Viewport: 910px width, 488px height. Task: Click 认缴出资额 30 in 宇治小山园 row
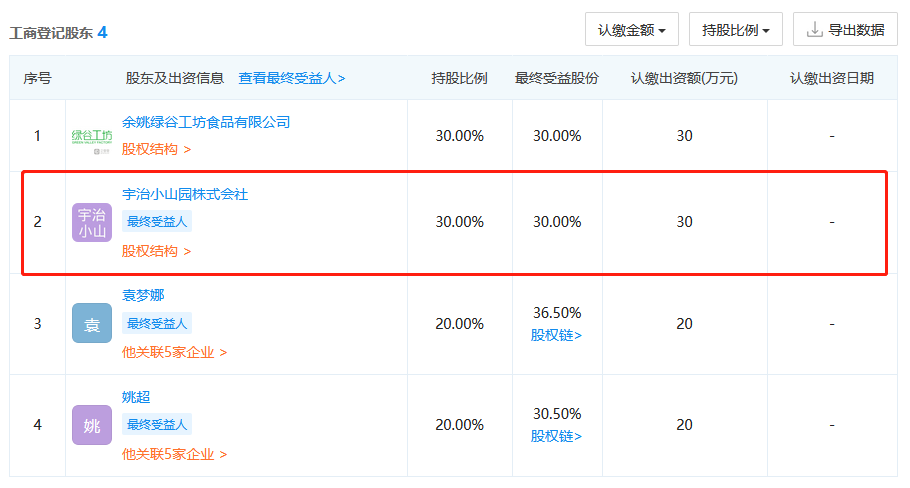pyautogui.click(x=684, y=222)
